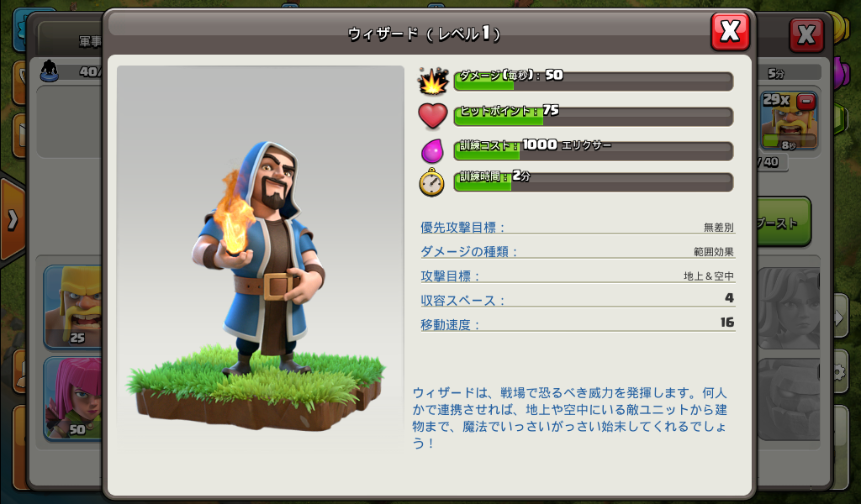Close the Wizard info dialog

point(730,32)
